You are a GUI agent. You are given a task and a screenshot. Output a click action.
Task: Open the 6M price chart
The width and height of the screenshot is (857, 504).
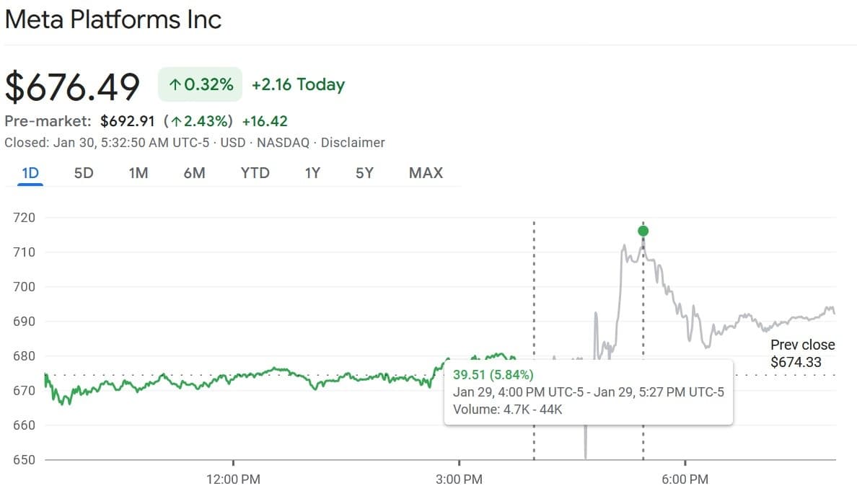tap(193, 173)
